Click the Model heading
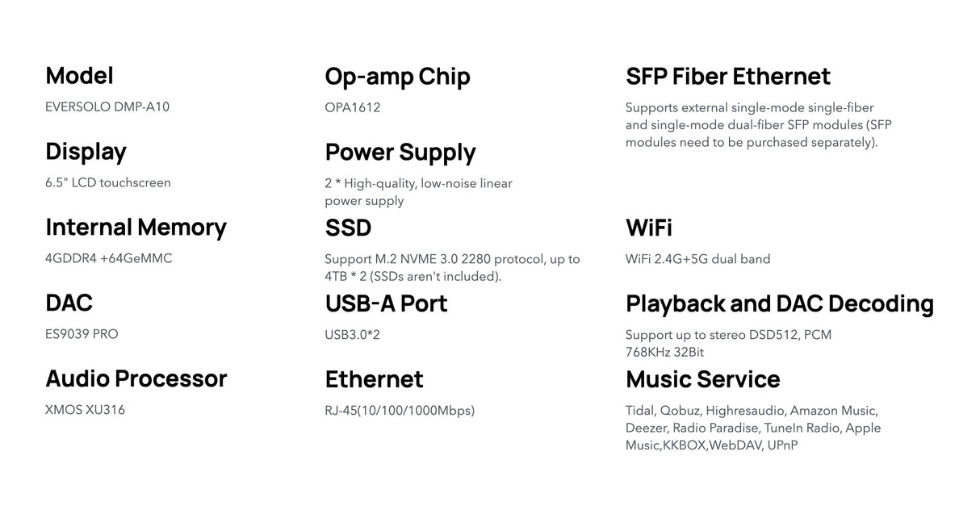Image resolution: width=980 pixels, height=510 pixels. pos(79,76)
